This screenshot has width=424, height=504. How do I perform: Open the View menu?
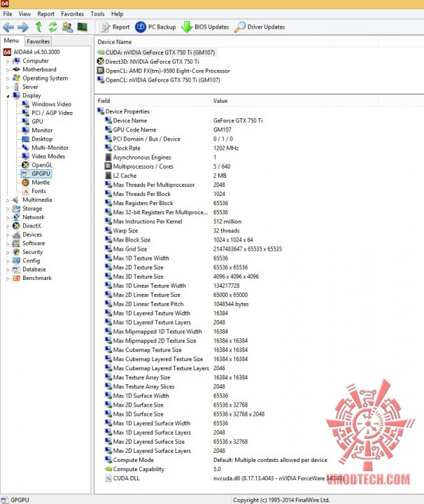coord(24,14)
